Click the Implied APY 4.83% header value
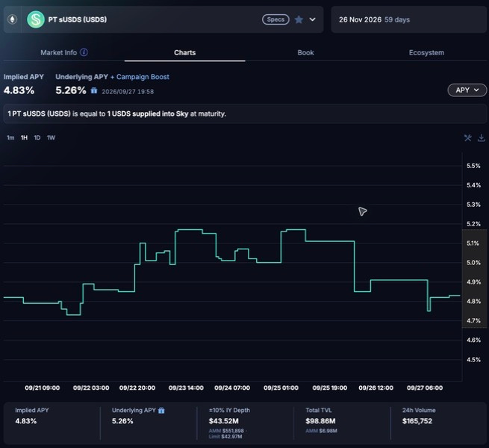 pyautogui.click(x=19, y=90)
